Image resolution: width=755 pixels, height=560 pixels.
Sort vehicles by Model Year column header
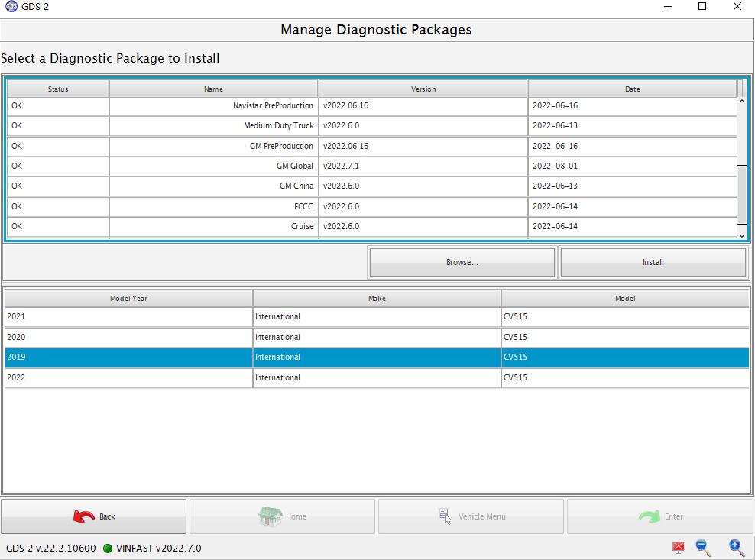[128, 299]
